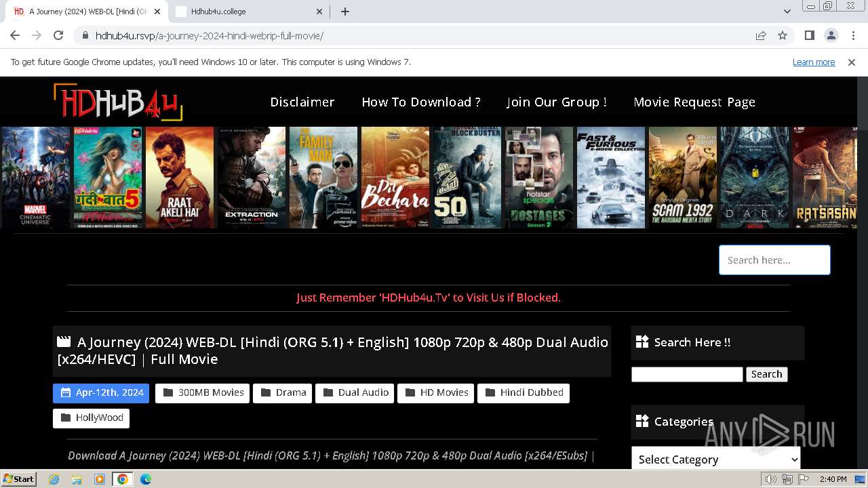
Task: Click the HDHub4u site logo
Action: 118,102
